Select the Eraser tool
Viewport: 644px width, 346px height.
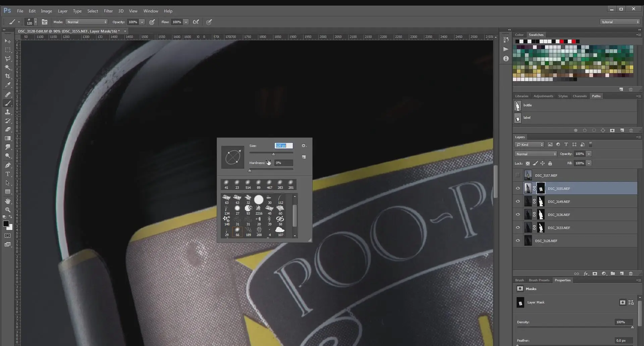(x=7, y=129)
